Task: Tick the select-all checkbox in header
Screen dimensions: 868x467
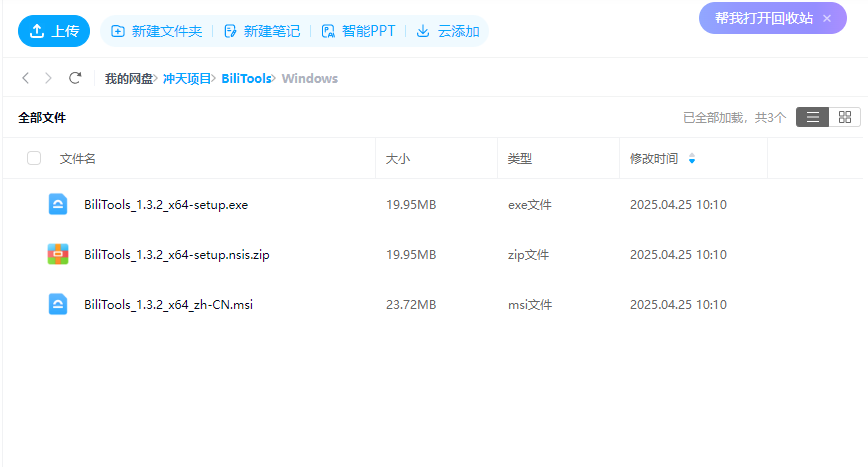Action: pos(34,158)
